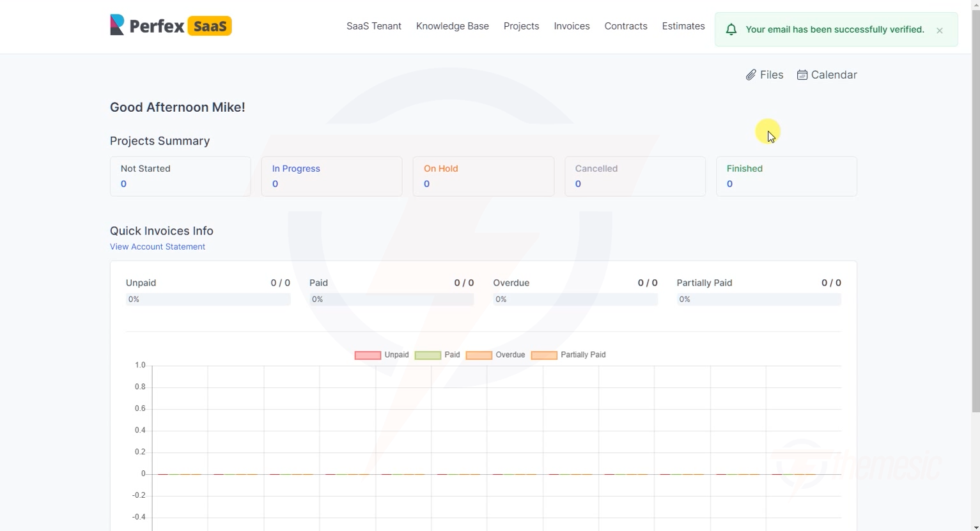Click the bell icon in the notification
The height and width of the screenshot is (531, 980).
pos(731,29)
